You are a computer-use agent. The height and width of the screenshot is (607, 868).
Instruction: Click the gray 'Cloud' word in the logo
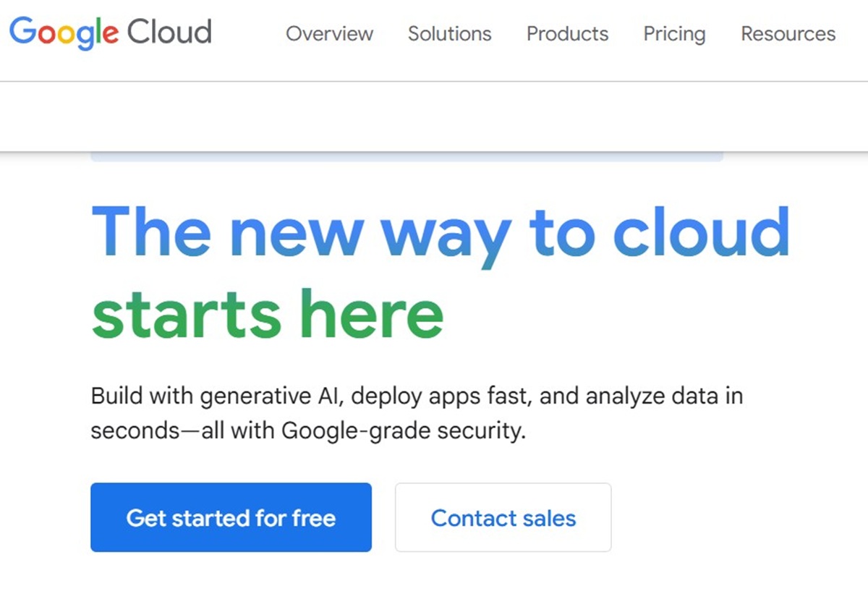pos(169,33)
